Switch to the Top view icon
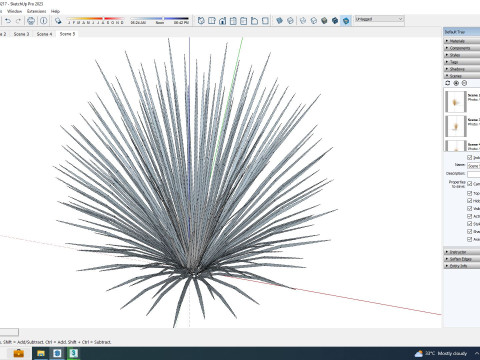 coord(212,21)
